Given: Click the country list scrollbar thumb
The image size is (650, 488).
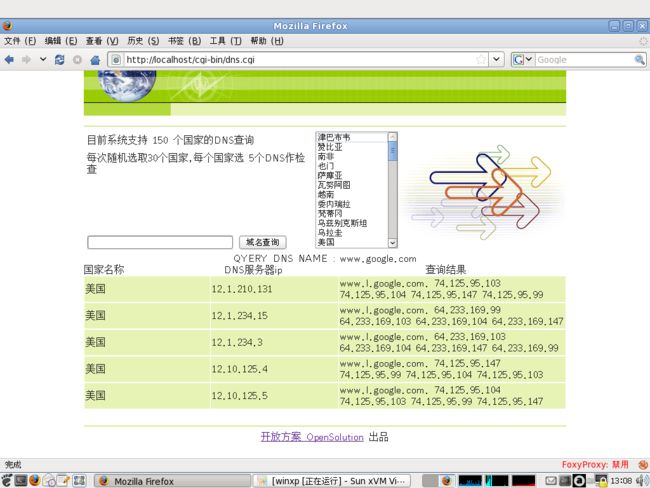Looking at the screenshot, I should 392,151.
